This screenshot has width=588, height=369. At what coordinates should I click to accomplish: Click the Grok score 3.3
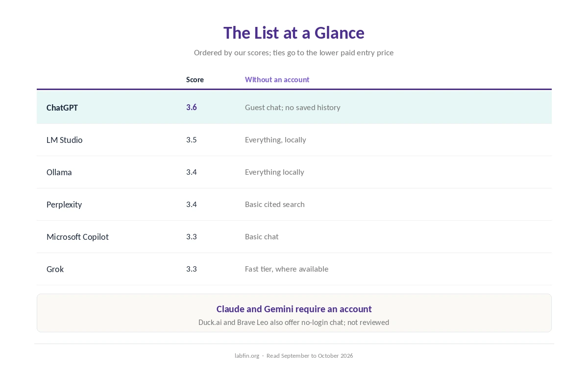point(192,269)
